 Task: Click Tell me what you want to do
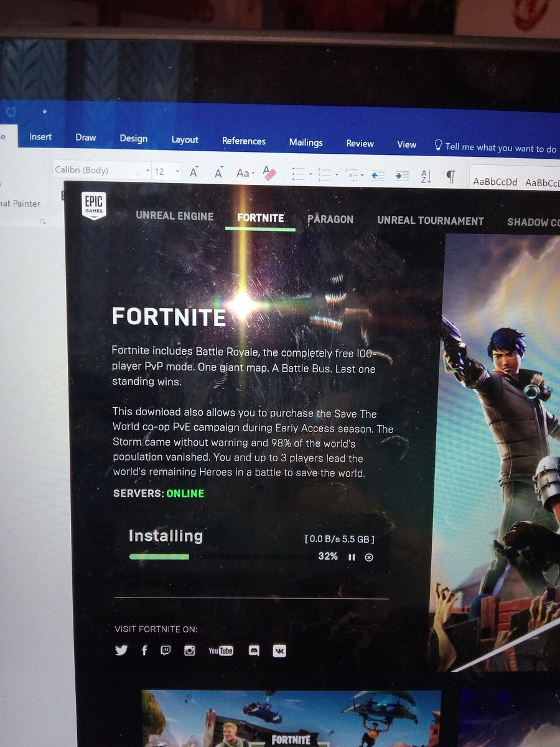coord(495,148)
